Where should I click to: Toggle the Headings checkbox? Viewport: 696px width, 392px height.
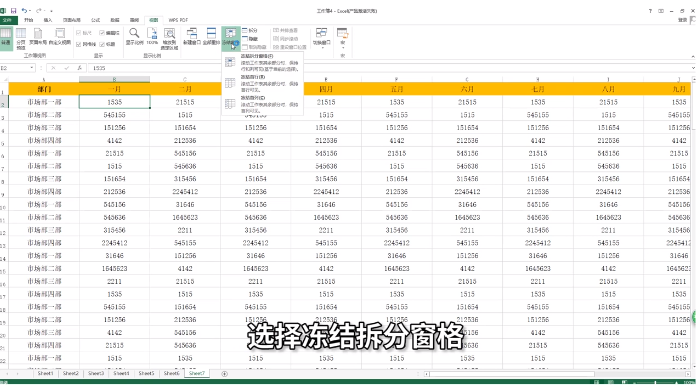[108, 44]
